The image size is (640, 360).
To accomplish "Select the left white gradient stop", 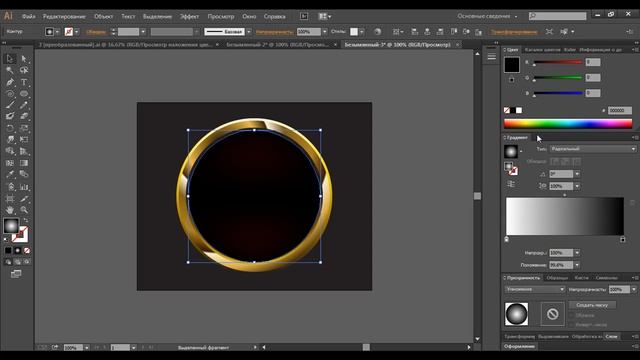I will 507,240.
